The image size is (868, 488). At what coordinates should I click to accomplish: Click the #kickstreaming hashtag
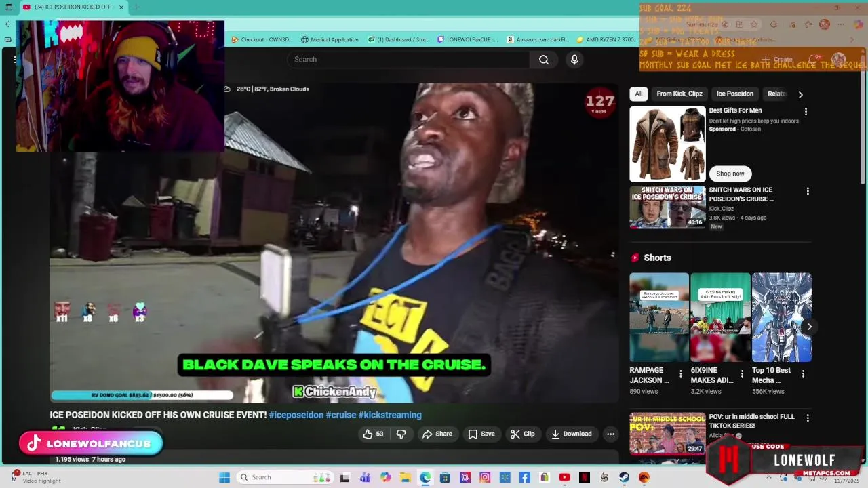(x=390, y=415)
